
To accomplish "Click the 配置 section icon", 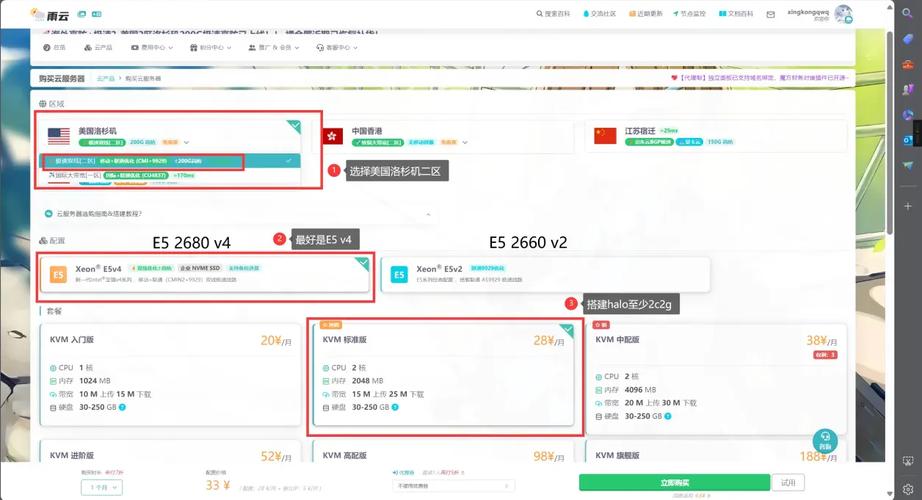I will coord(43,241).
